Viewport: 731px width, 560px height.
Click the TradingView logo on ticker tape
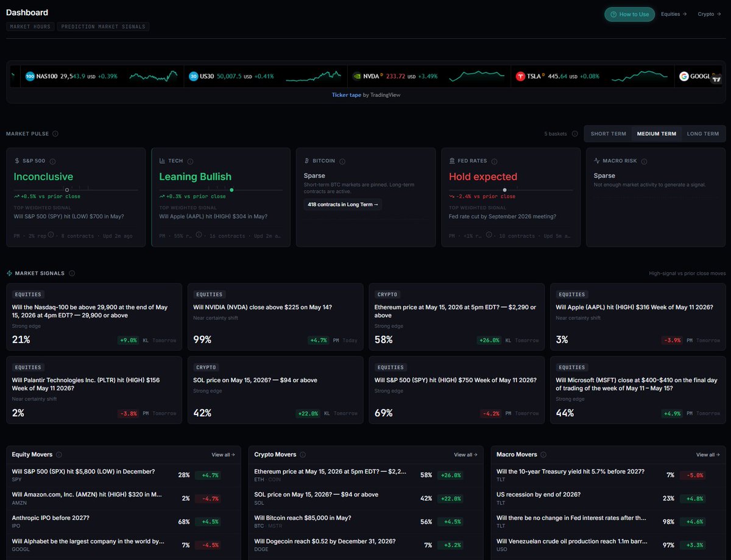tap(717, 78)
